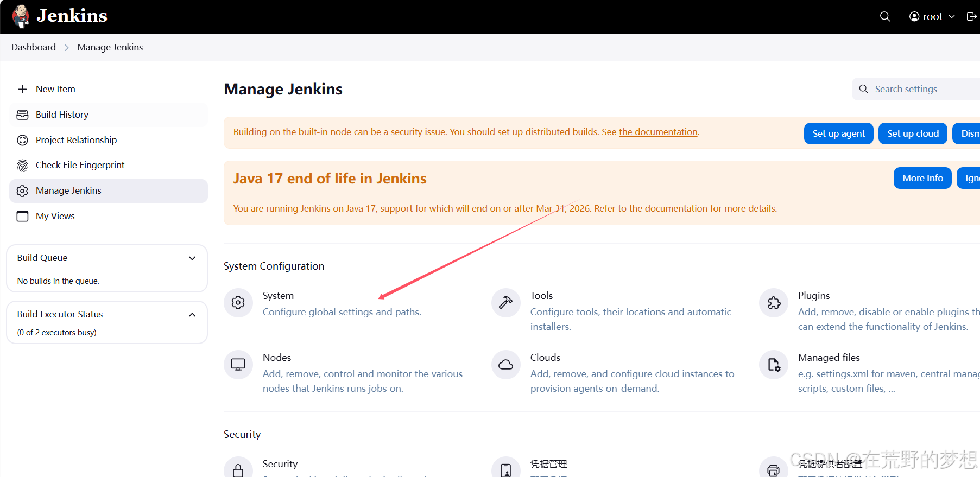Click the Managed files document icon
The image size is (980, 477).
click(774, 364)
